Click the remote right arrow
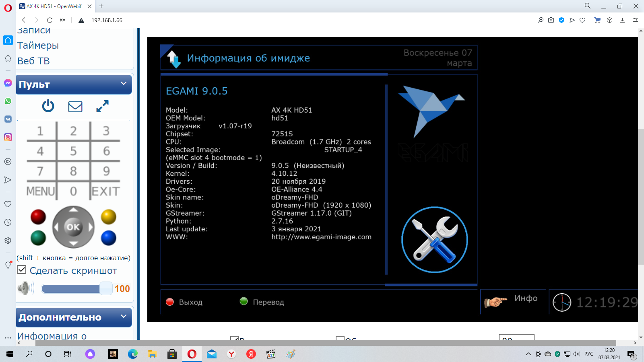The image size is (644, 362). coord(91,227)
